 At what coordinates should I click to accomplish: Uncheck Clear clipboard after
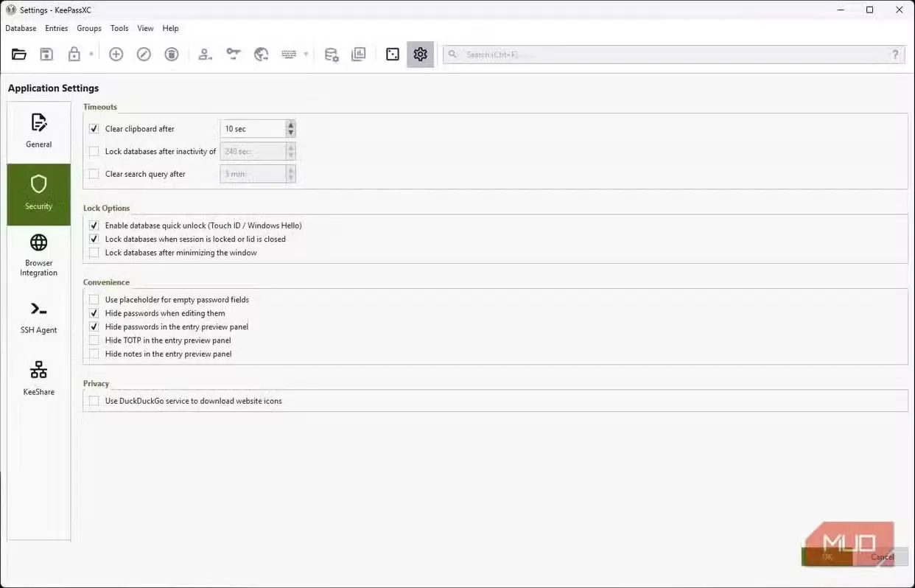[x=94, y=129]
